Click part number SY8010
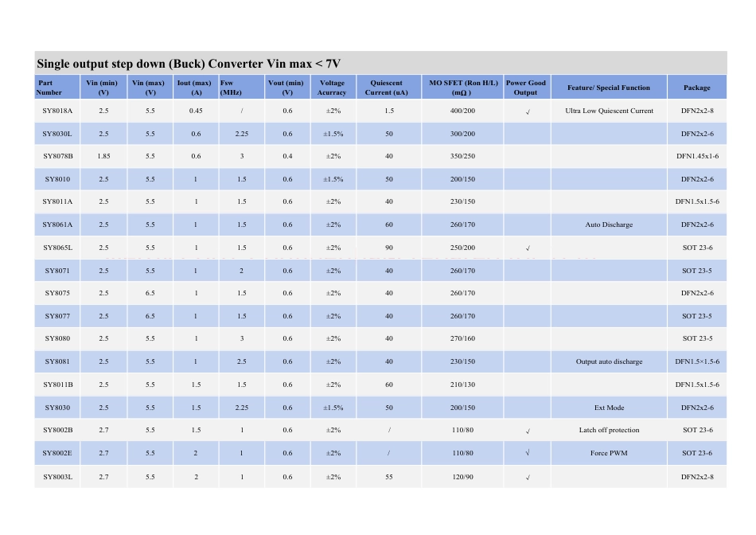756x535 pixels. (x=57, y=179)
